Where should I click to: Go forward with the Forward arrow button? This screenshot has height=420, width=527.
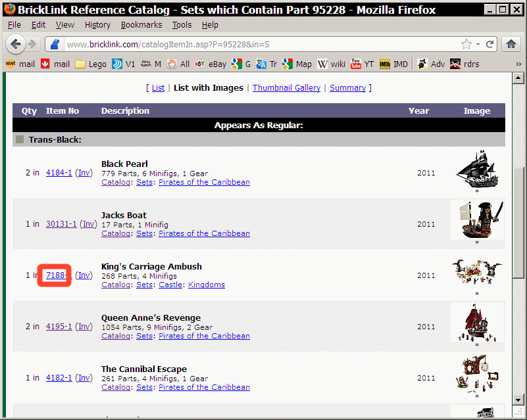(32, 44)
